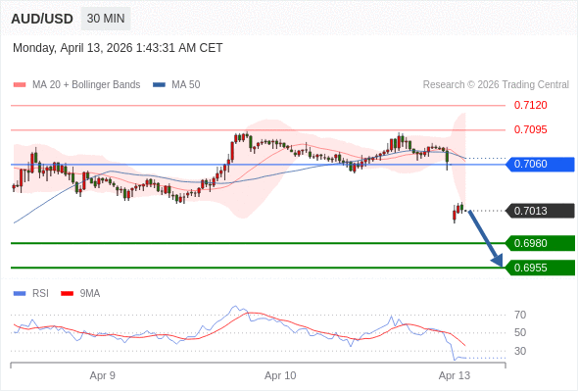Click the 0.7013 current price tag
This screenshot has width=578, height=392.
pos(540,211)
